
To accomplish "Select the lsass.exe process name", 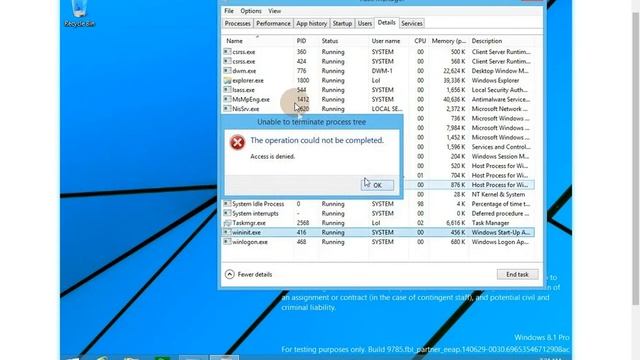I will (243, 90).
